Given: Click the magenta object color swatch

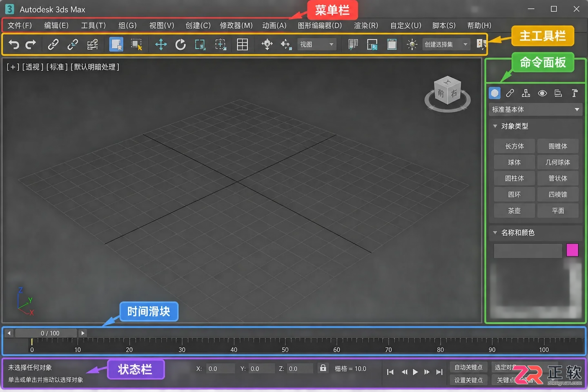Looking at the screenshot, I should point(572,250).
